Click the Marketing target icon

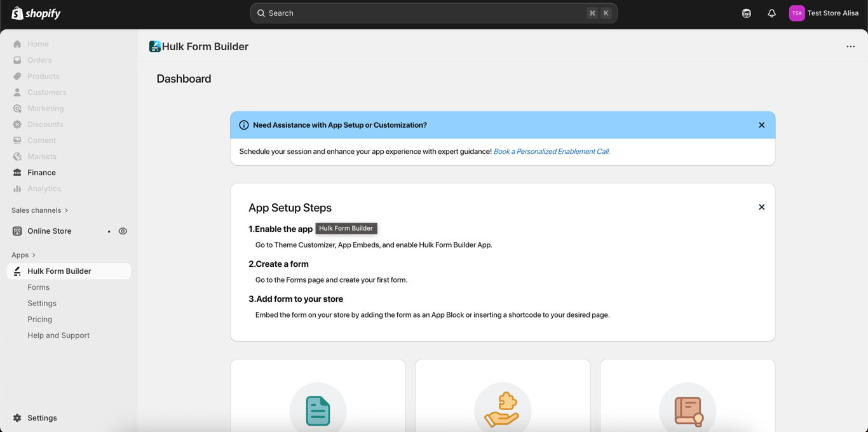pyautogui.click(x=17, y=109)
